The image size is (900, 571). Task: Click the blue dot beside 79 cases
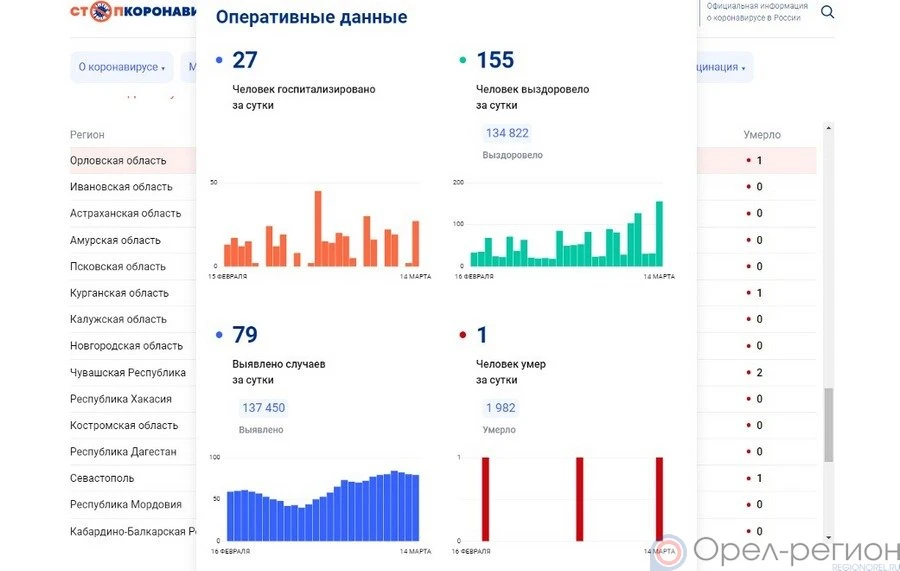point(219,335)
